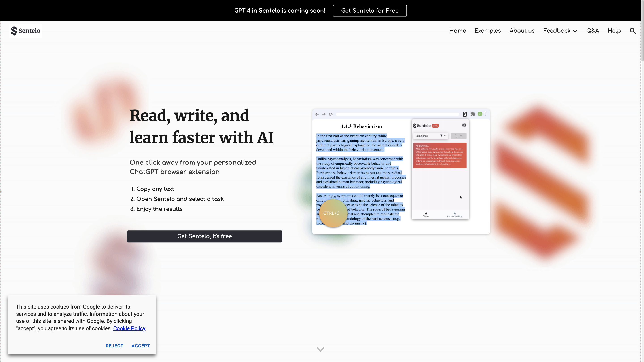Click the Sentelo extension icon in demo toolbar

coord(465,114)
